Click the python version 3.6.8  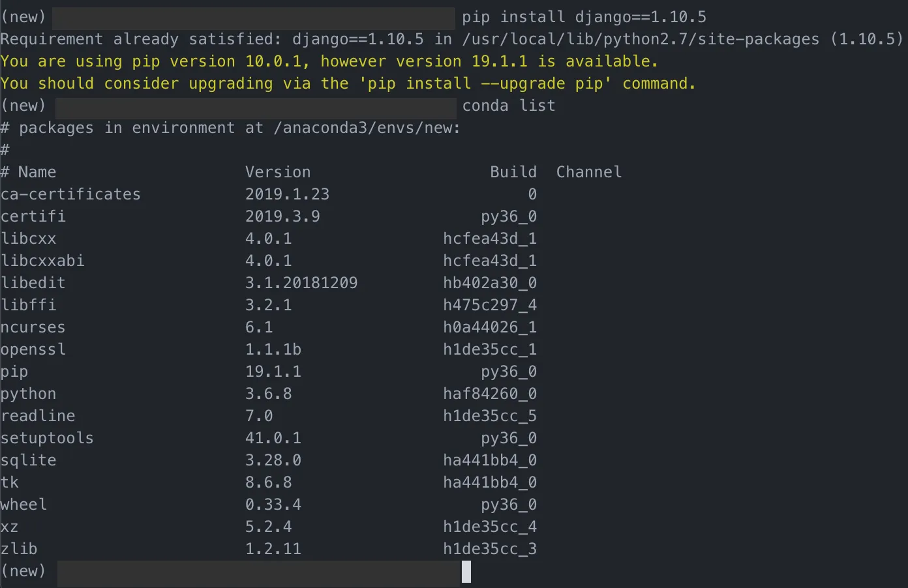[x=269, y=394]
